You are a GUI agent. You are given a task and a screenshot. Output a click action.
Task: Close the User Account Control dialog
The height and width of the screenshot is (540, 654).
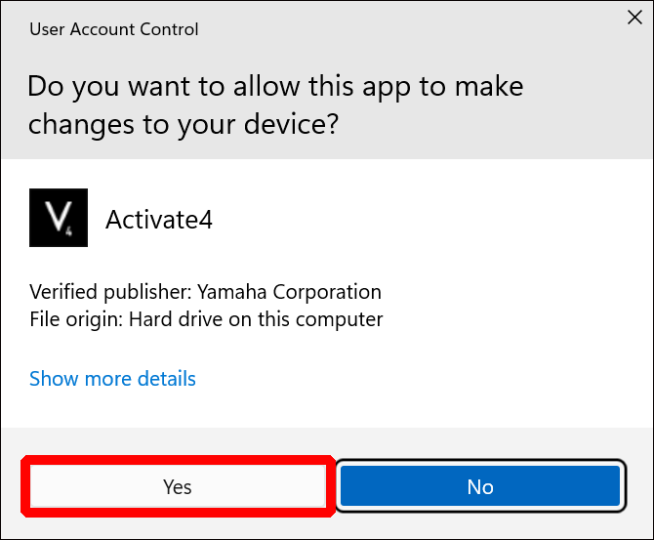[635, 18]
